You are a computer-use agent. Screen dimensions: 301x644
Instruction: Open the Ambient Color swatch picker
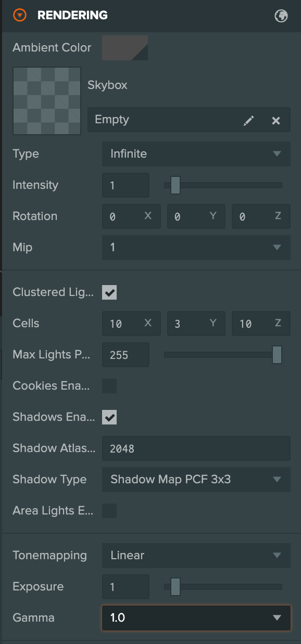click(x=125, y=48)
